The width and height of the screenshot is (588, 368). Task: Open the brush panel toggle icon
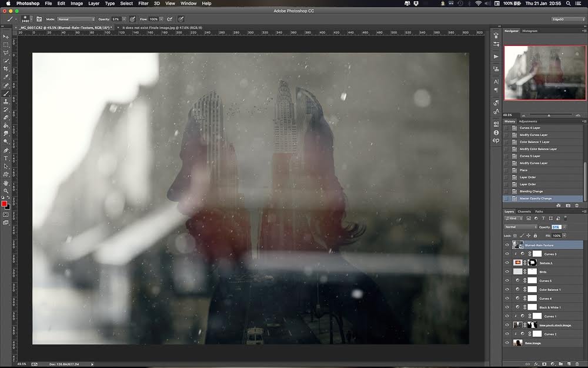pos(39,19)
